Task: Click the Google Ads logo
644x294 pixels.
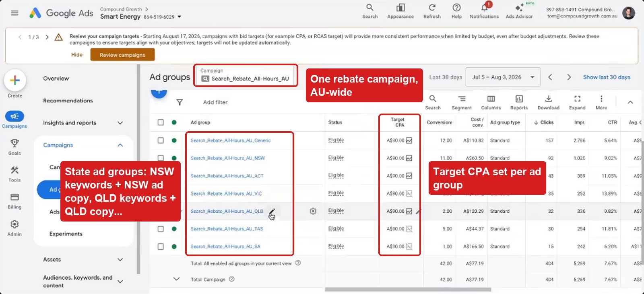Action: (61, 13)
